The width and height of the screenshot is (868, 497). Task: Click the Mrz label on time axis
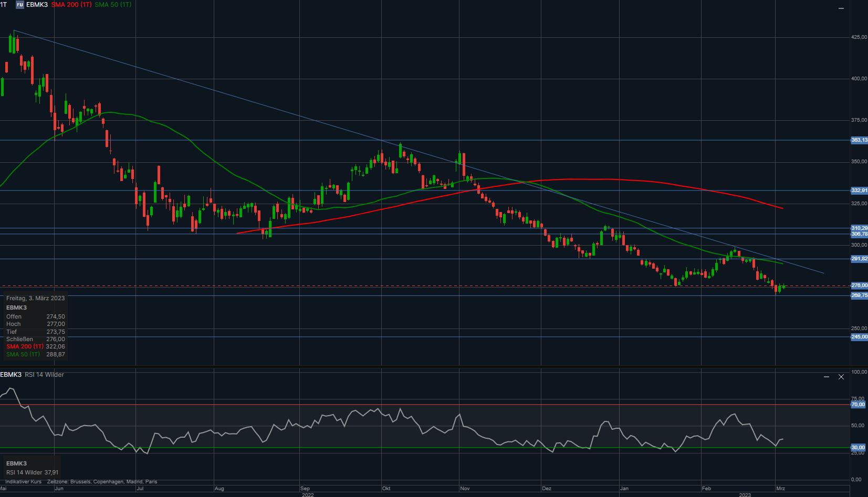coord(781,489)
